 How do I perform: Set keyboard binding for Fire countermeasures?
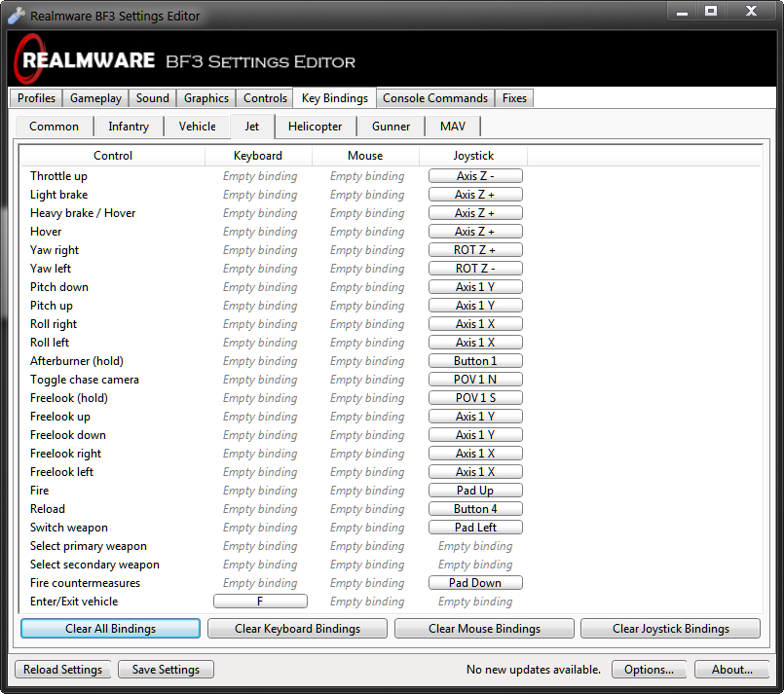260,583
